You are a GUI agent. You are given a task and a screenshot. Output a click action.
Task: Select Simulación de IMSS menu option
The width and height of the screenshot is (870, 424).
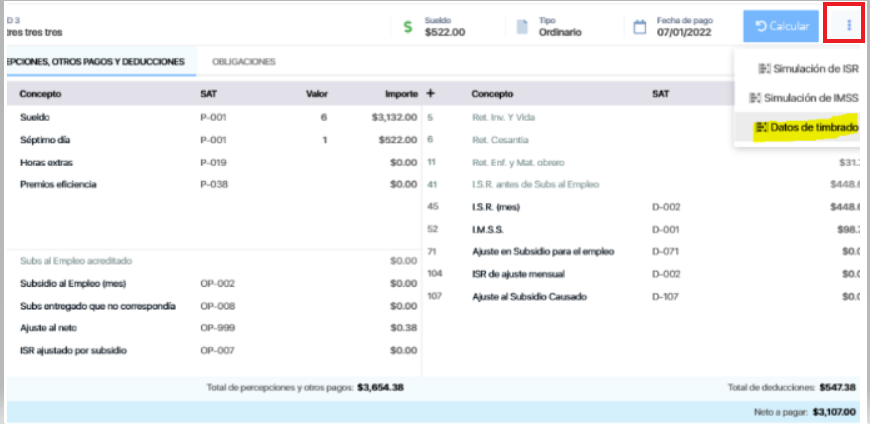coord(810,98)
